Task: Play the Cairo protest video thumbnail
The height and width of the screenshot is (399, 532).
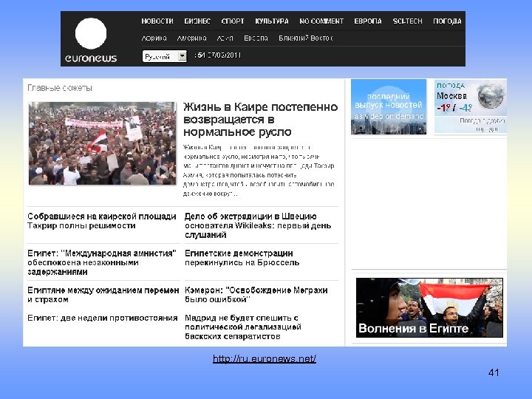Action: (x=103, y=143)
